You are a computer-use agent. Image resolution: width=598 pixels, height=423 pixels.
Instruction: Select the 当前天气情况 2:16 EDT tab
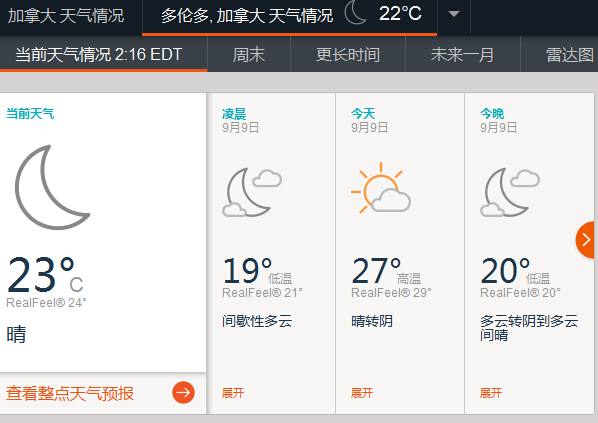coord(99,54)
